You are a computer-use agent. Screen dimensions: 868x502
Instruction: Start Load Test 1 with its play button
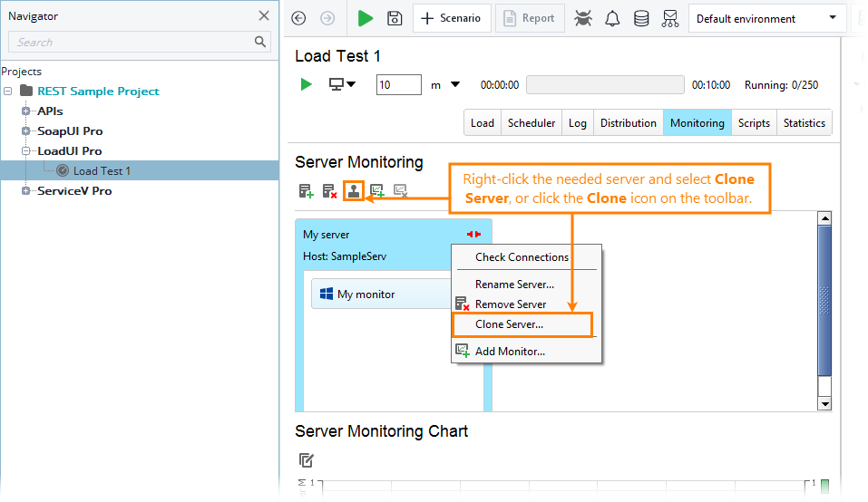(x=306, y=84)
